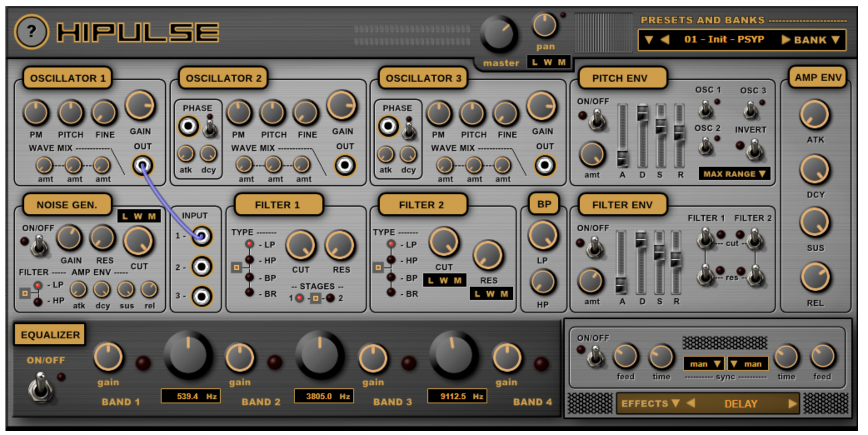The width and height of the screenshot is (868, 435).
Task: Click the Filter Env Decay slider
Action: coord(641,262)
